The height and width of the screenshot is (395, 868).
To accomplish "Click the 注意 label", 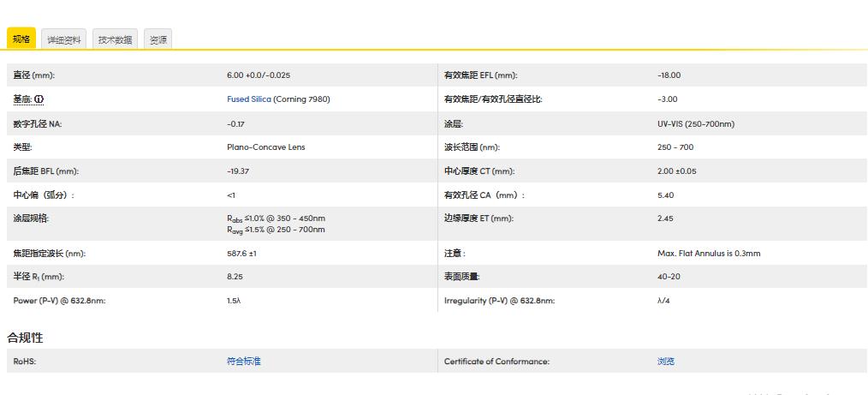I will [x=455, y=253].
